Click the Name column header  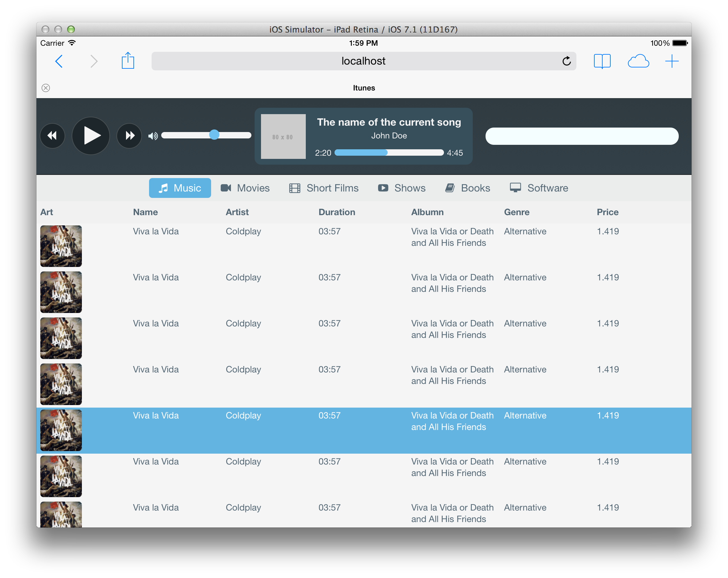pyautogui.click(x=146, y=212)
